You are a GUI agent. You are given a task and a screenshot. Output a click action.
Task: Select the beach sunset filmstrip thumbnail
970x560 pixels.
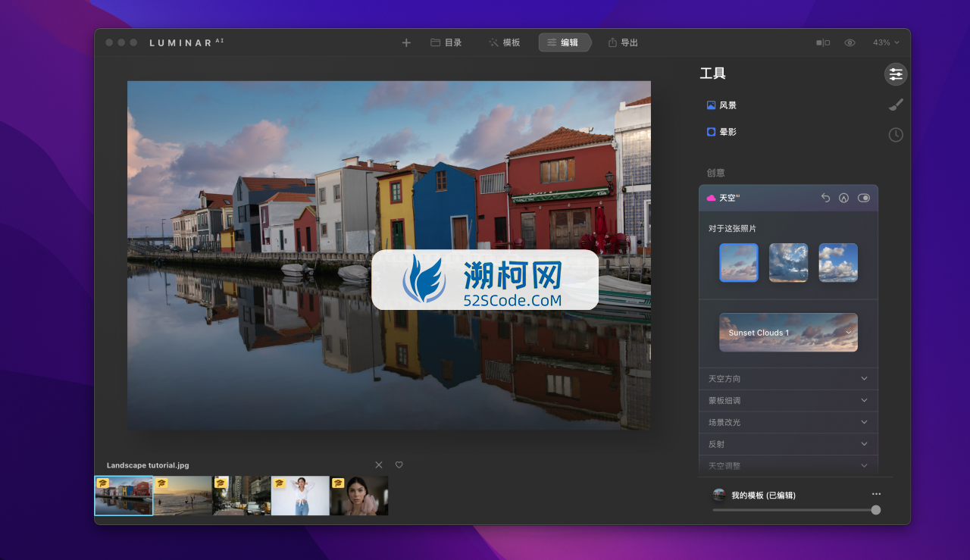point(183,496)
